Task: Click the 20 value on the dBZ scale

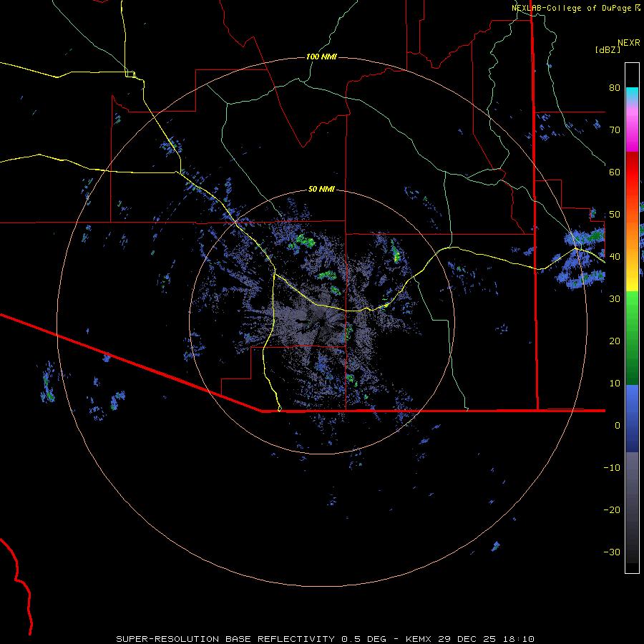Action: click(x=615, y=341)
